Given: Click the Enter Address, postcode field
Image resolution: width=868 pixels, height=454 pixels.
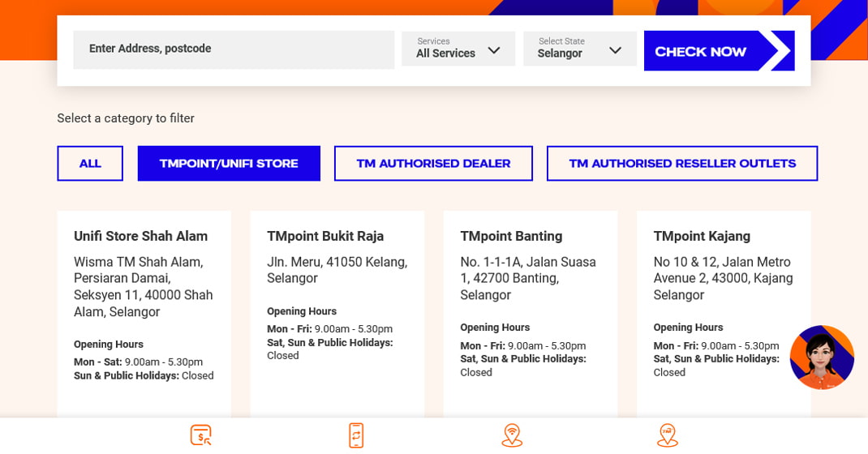Looking at the screenshot, I should 234,49.
